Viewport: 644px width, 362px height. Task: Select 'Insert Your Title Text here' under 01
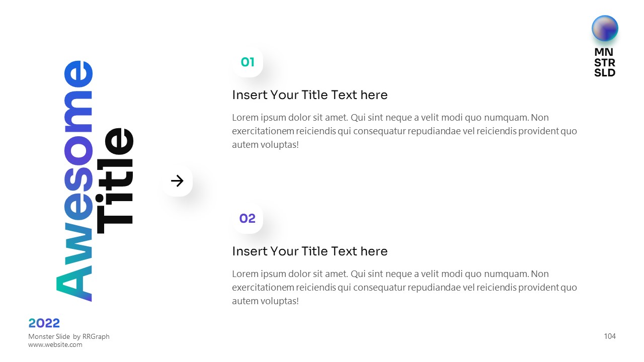309,95
